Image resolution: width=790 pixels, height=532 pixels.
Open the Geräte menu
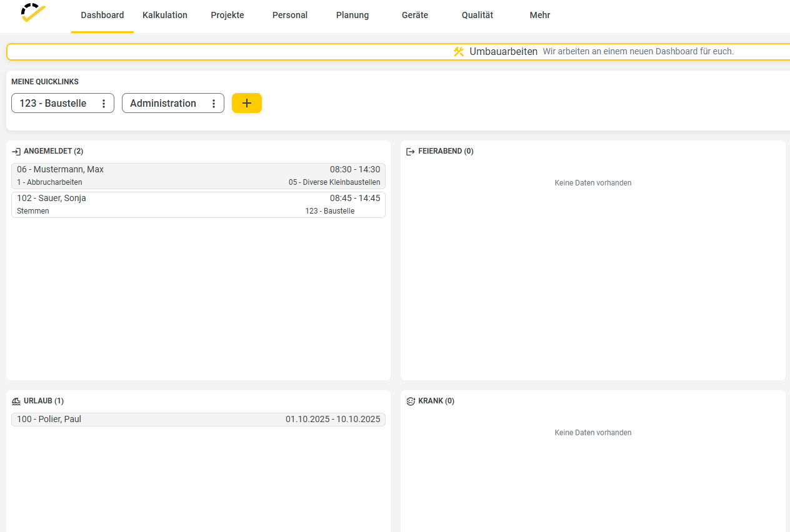coord(415,15)
